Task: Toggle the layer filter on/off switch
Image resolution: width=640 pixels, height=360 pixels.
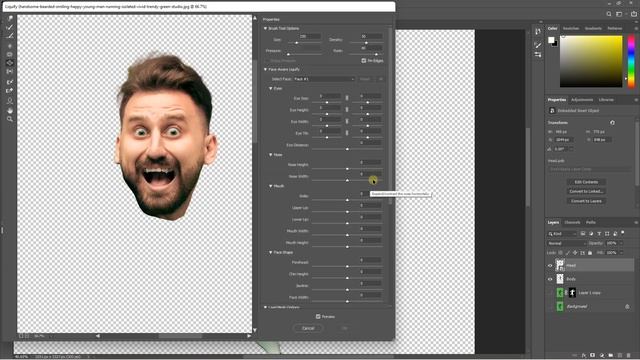Action: click(623, 233)
